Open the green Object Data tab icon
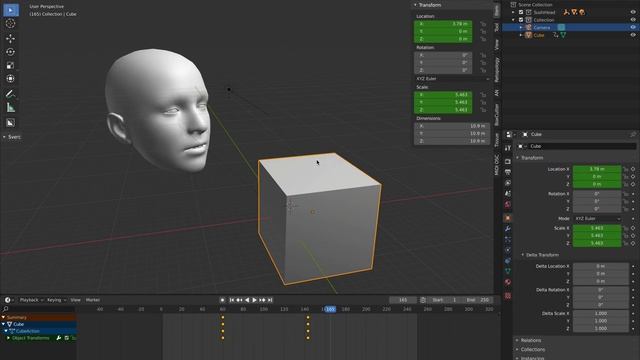640x360 pixels. click(x=508, y=271)
